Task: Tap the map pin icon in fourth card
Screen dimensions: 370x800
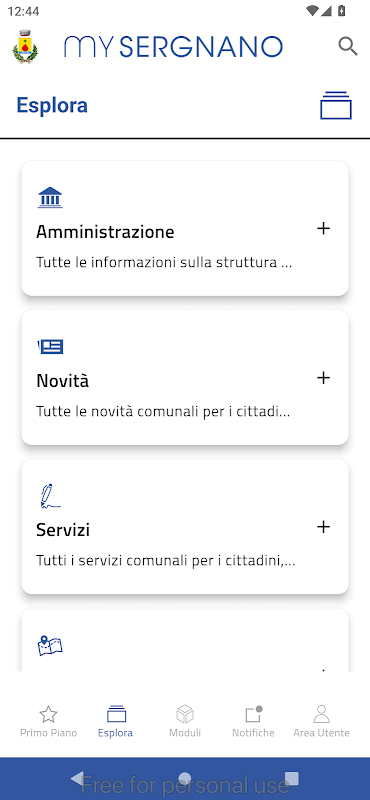Action: pos(50,645)
